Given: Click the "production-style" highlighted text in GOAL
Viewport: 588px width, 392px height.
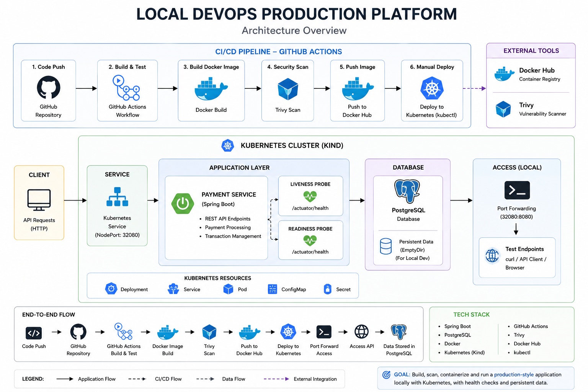Looking at the screenshot, I should click(x=514, y=375).
